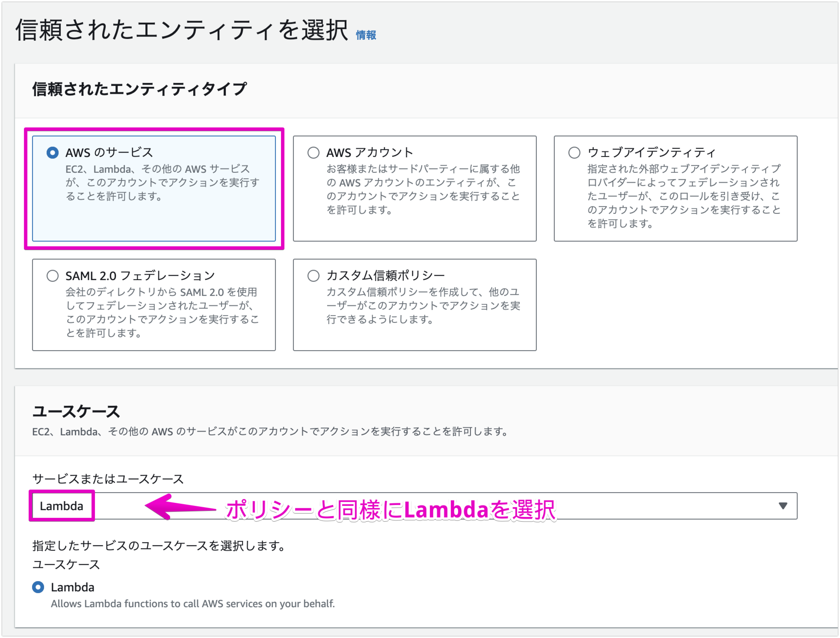Click the Lambda label under ユースケース
Image resolution: width=840 pixels, height=638 pixels.
click(72, 587)
